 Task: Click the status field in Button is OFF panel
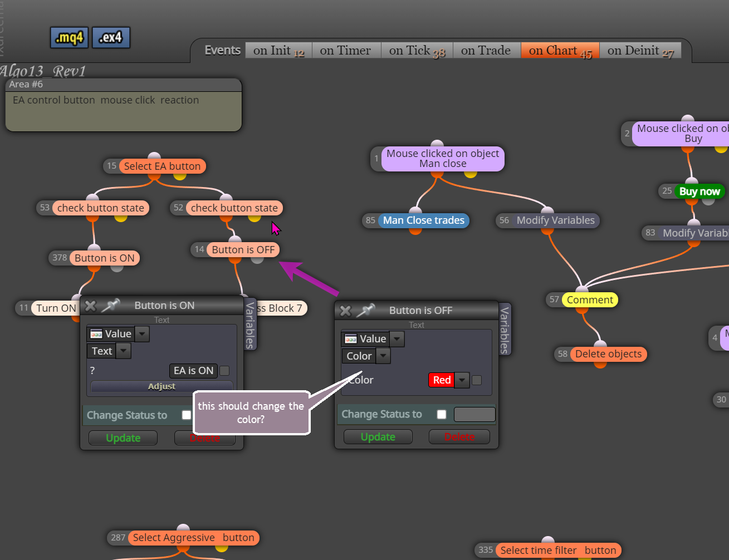click(474, 414)
